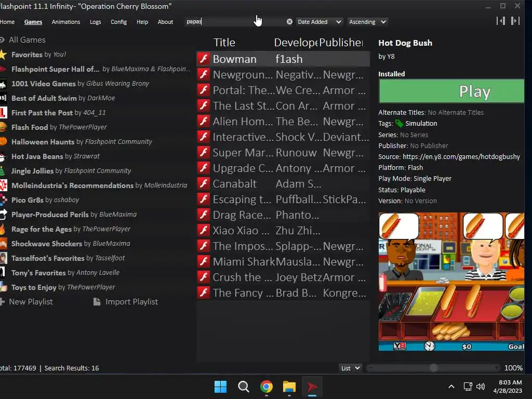Clear the search box with the X icon
This screenshot has width=532, height=399.
pyautogui.click(x=289, y=22)
